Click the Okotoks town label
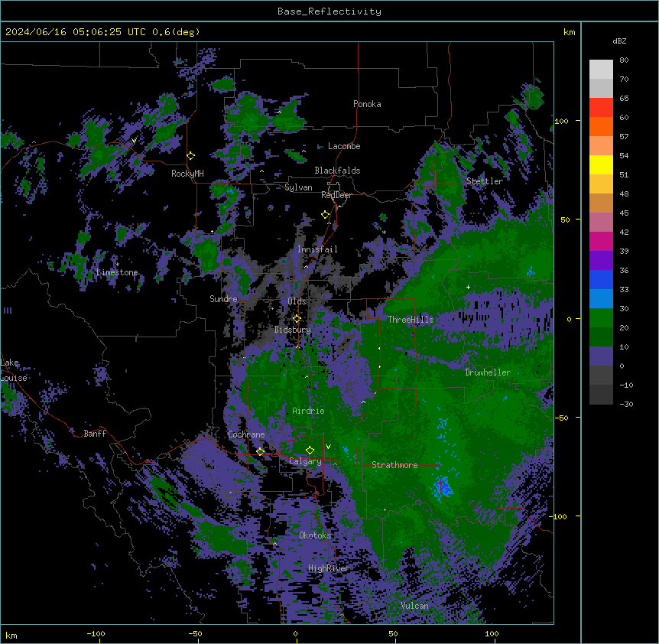The height and width of the screenshot is (644, 659). coord(315,535)
